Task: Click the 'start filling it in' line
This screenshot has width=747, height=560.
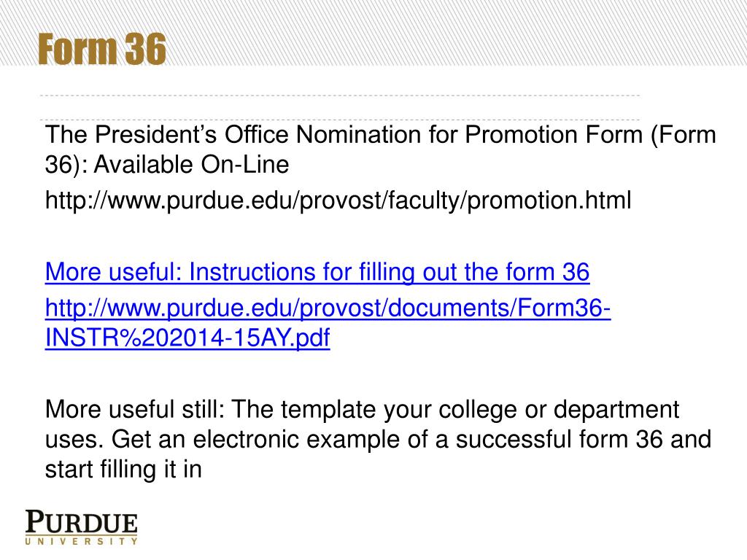Action: [123, 470]
